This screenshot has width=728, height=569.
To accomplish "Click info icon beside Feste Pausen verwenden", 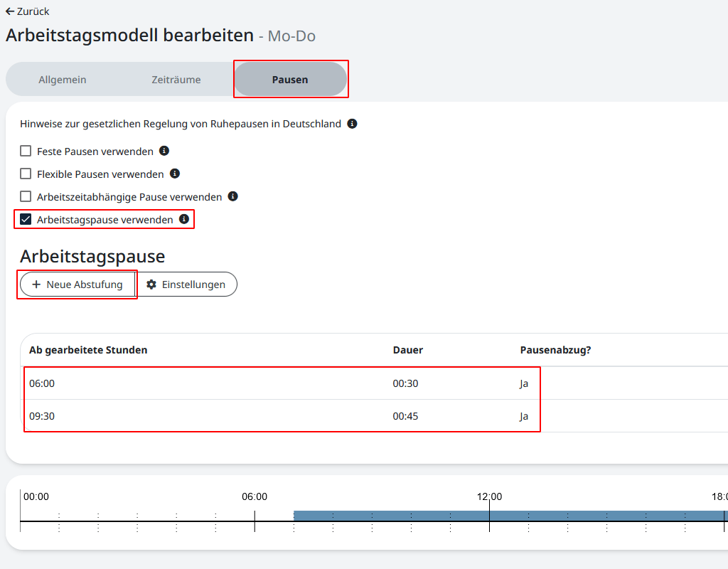I will [164, 151].
